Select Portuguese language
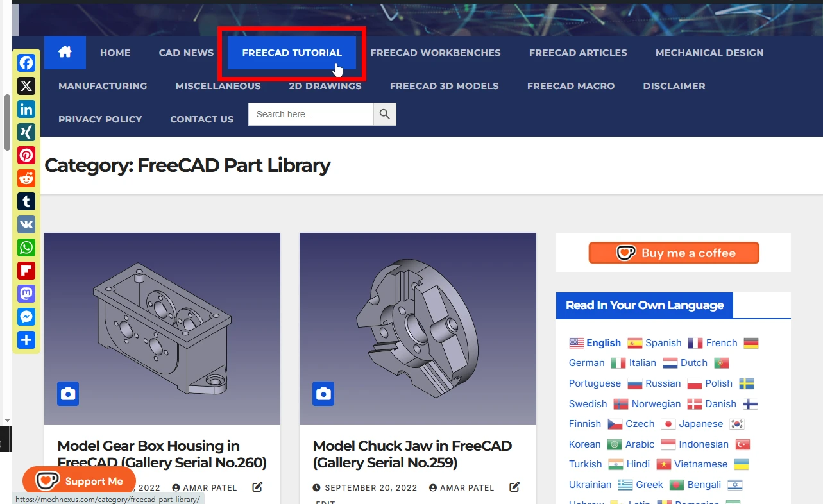Screen dimensions: 823x504 [595, 383]
